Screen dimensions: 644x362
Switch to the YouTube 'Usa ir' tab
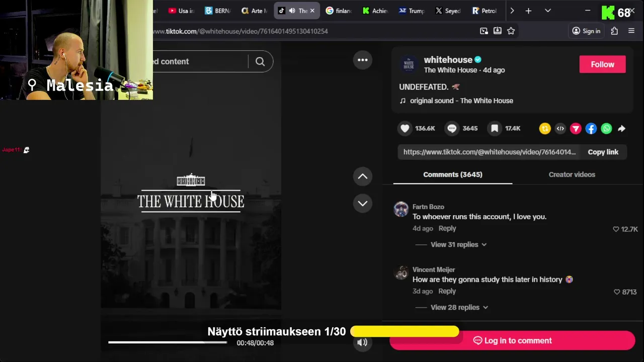pyautogui.click(x=182, y=11)
